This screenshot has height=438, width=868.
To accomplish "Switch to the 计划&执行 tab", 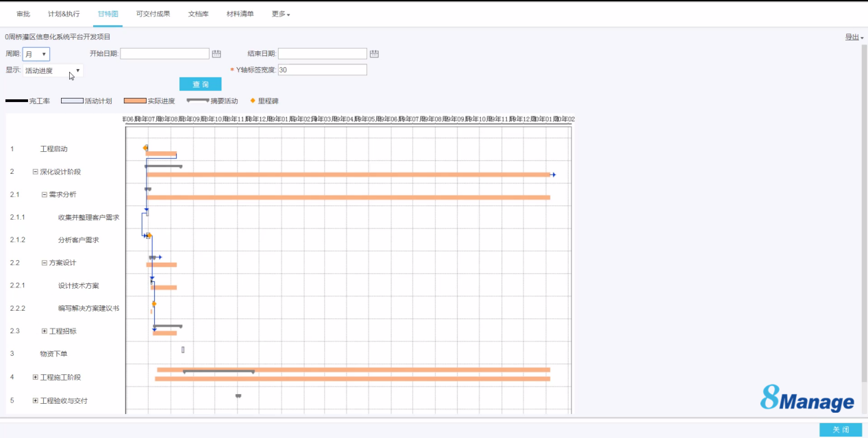I will click(x=64, y=14).
